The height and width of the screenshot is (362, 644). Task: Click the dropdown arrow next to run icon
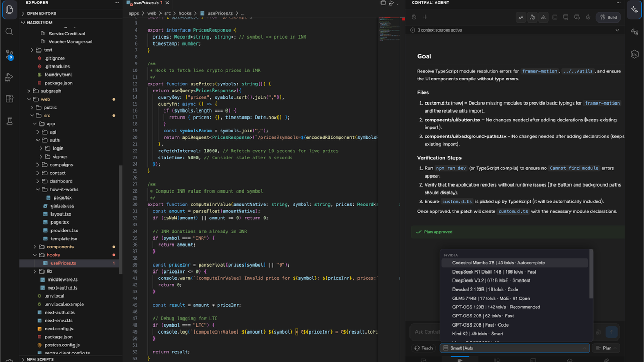pyautogui.click(x=398, y=4)
